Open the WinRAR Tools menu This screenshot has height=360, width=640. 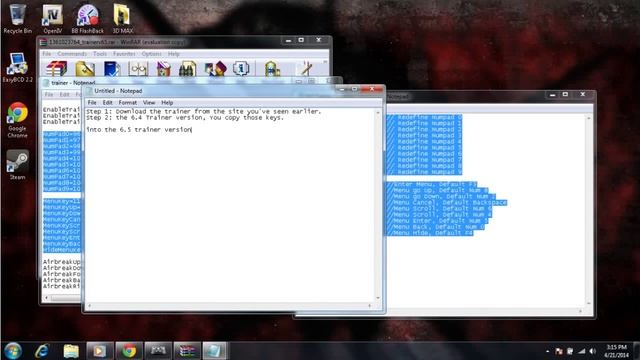[100, 54]
